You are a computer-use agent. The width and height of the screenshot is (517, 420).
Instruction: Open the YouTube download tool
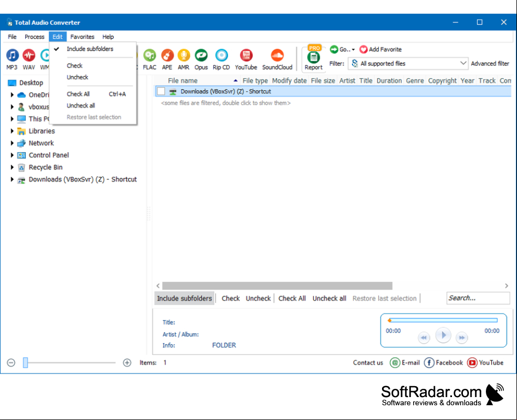pos(246,58)
